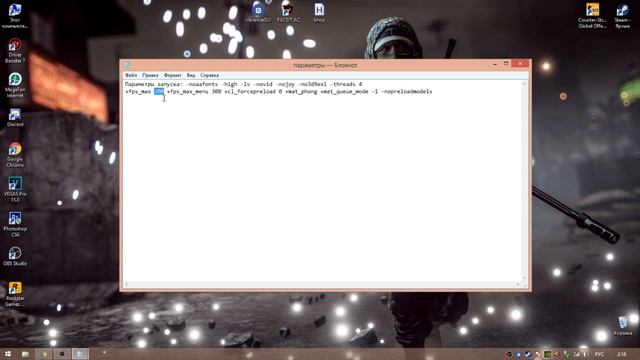Open the Windows Start button
Image resolution: width=640 pixels, height=360 pixels.
click(7, 354)
